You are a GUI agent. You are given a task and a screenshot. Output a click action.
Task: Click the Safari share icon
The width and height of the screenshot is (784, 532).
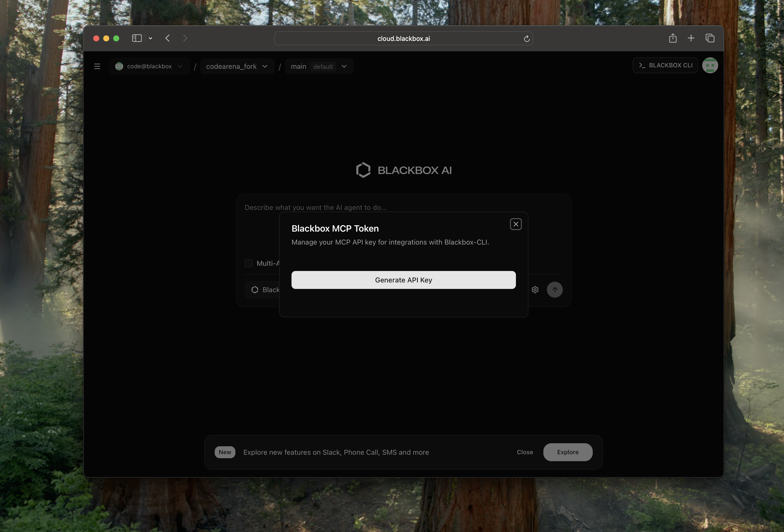click(x=673, y=38)
